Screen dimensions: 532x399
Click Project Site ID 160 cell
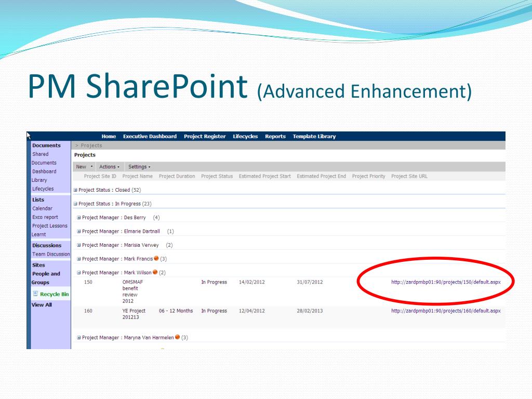[88, 311]
